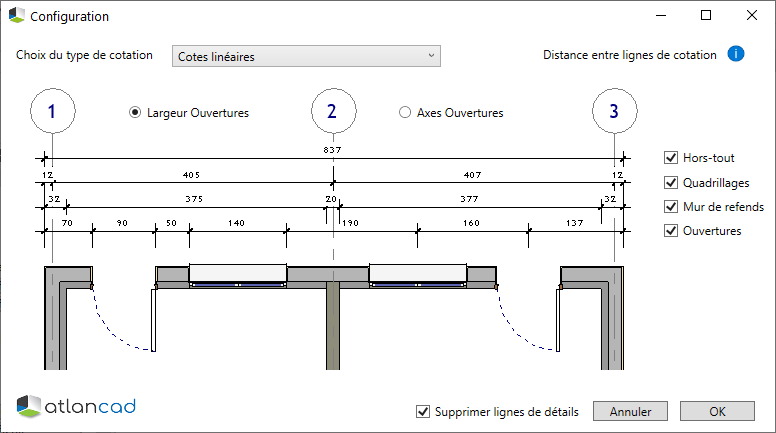This screenshot has width=776, height=433.
Task: Close the Configuration dialog
Action: [752, 15]
